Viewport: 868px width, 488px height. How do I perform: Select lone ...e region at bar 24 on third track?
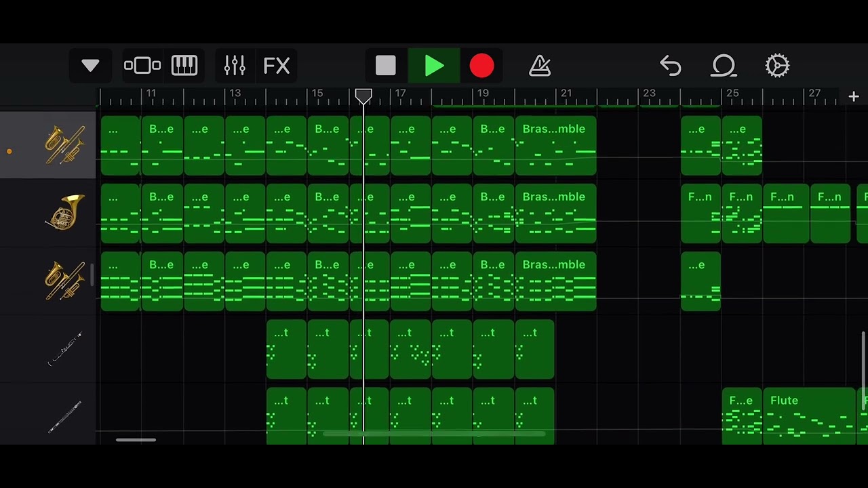[x=701, y=281]
